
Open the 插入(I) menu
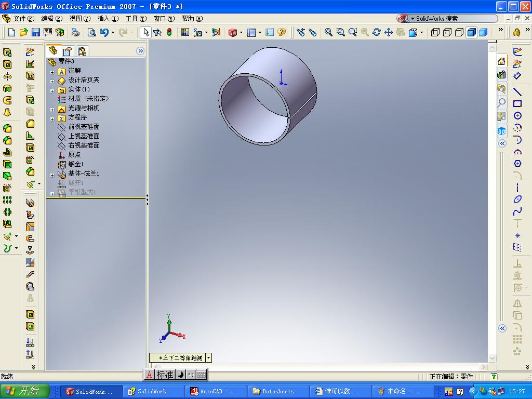108,19
